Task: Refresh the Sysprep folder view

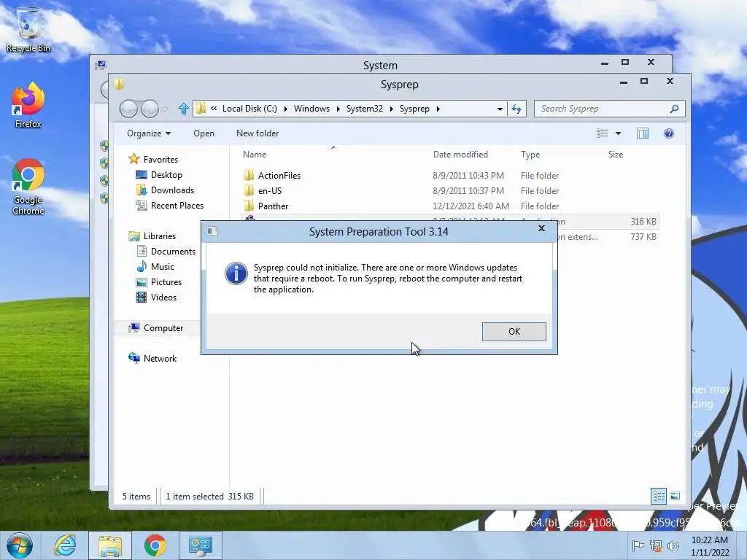Action: pos(516,109)
